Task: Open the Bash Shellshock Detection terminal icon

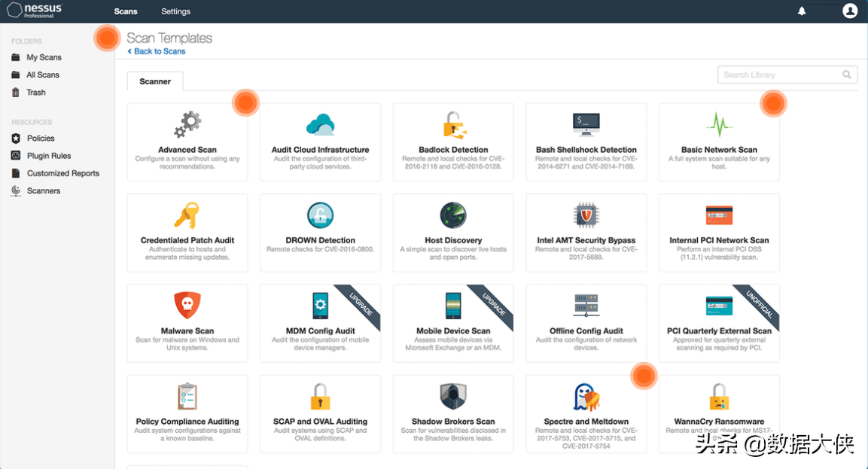Action: coord(586,124)
